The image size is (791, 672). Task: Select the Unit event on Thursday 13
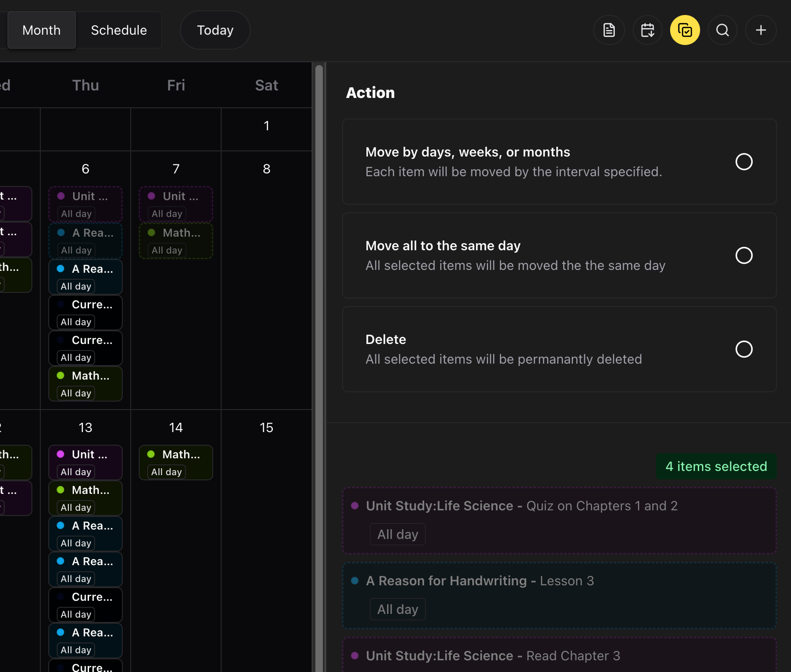[85, 463]
